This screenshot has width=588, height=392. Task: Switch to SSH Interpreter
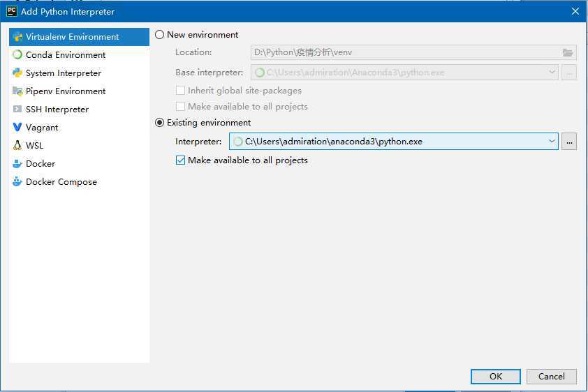point(79,110)
